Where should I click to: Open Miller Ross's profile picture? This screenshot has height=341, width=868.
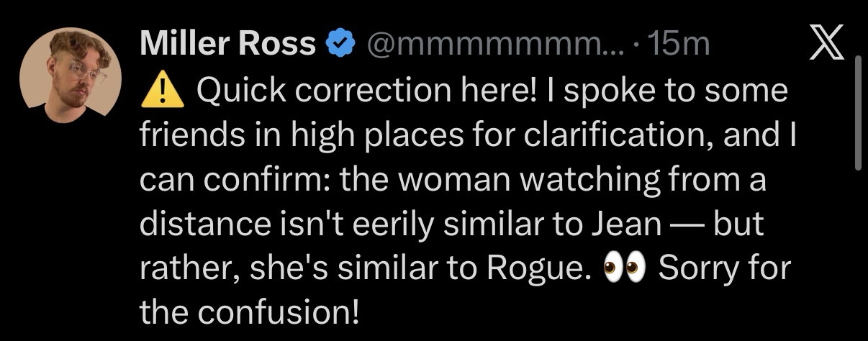71,76
